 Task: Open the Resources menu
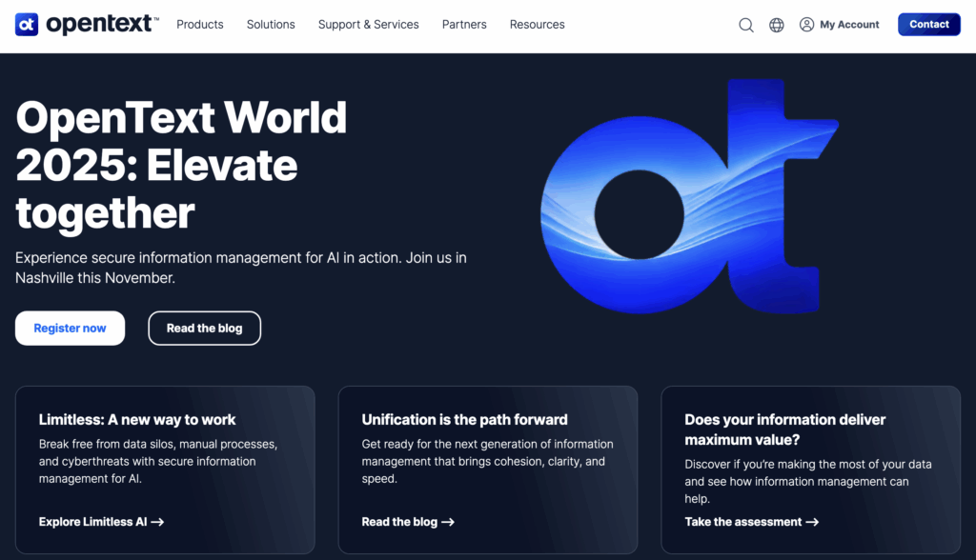point(538,24)
